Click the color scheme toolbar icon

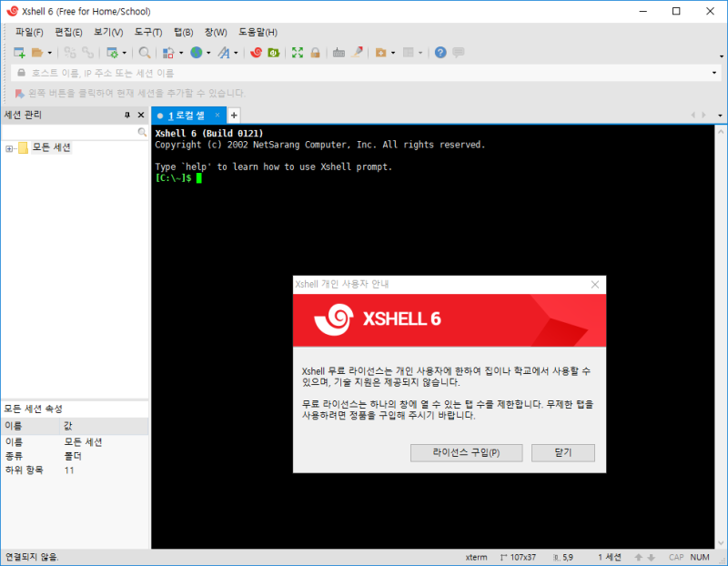[x=168, y=53]
